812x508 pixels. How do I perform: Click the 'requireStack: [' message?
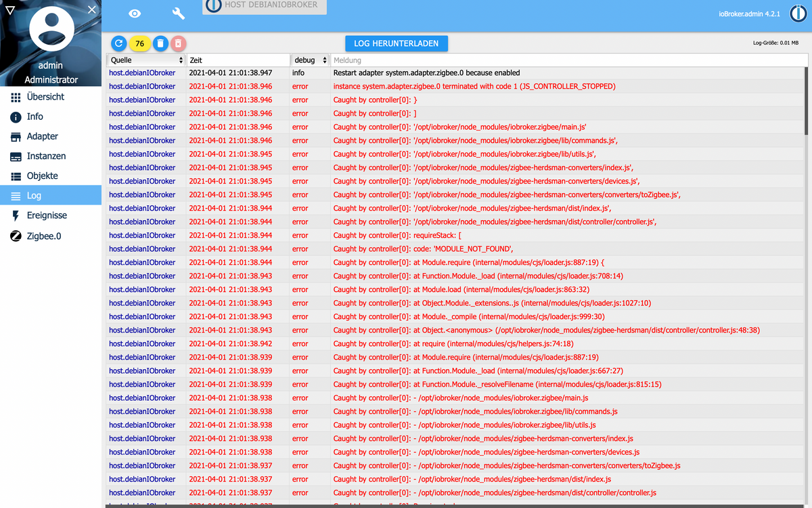397,235
